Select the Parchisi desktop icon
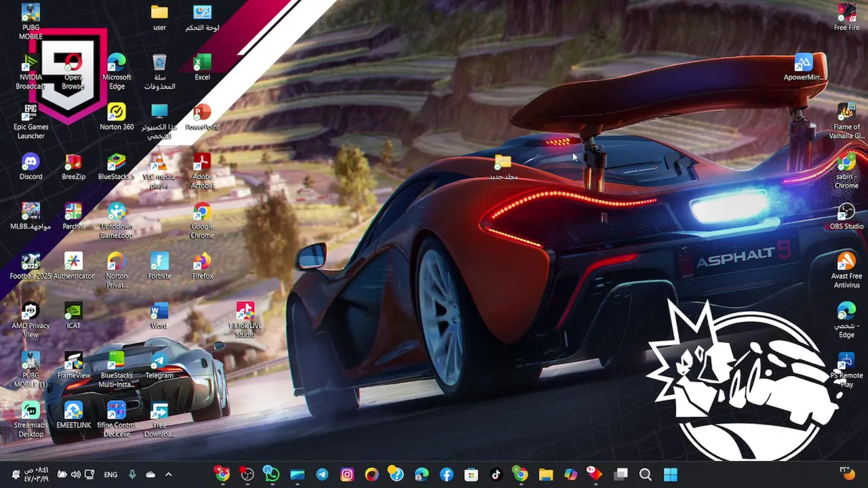This screenshot has height=488, width=868. tap(73, 216)
